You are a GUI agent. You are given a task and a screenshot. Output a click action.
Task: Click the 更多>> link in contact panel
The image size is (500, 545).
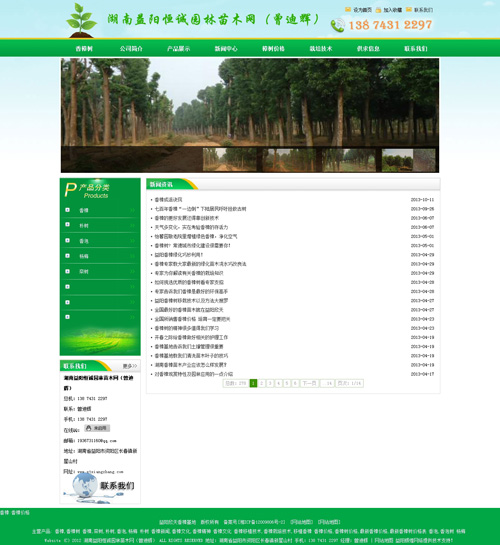(130, 366)
